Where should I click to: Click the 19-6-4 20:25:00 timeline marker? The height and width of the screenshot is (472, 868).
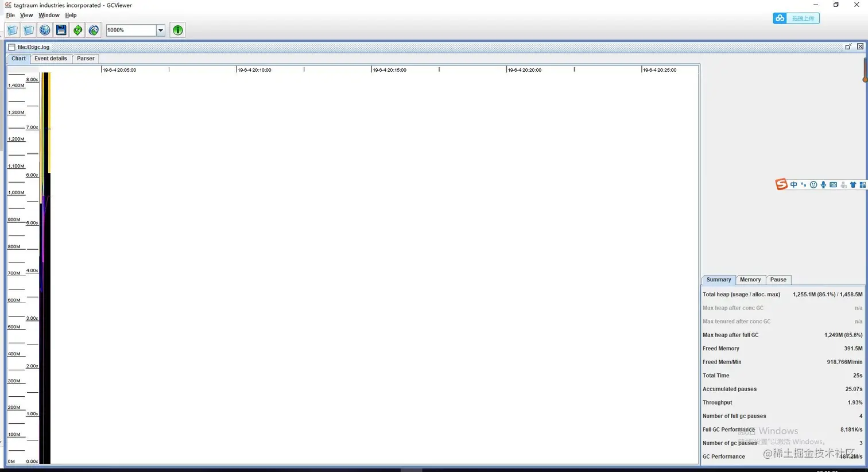(x=660, y=70)
